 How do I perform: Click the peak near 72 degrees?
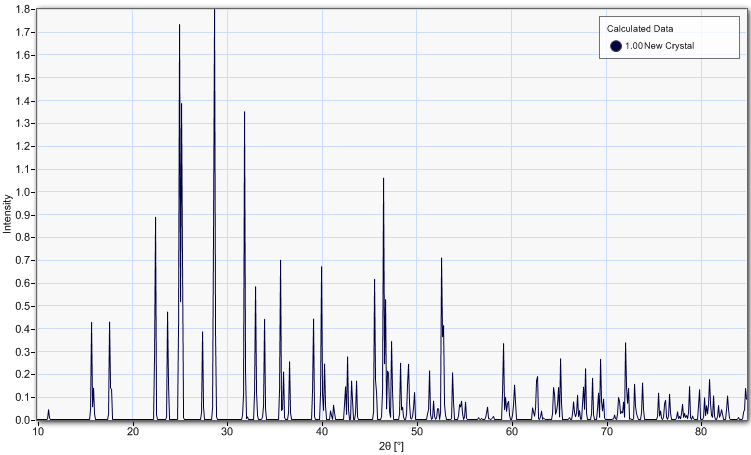coord(626,345)
